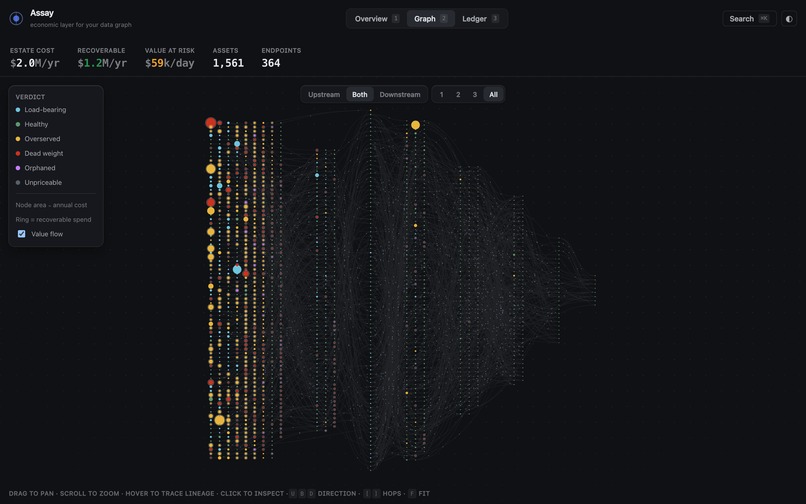
Task: Click the Orphaned purple legend dot
Action: pos(18,168)
